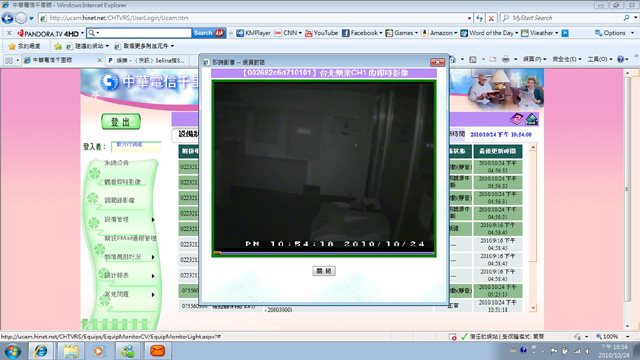Open the 網頁(P) command bar menu

(x=534, y=60)
